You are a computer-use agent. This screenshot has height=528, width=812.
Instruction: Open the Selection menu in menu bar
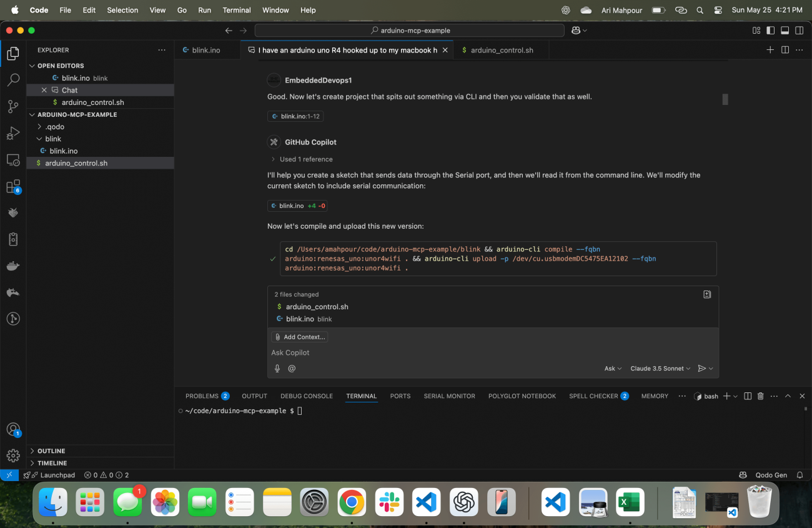tap(122, 10)
